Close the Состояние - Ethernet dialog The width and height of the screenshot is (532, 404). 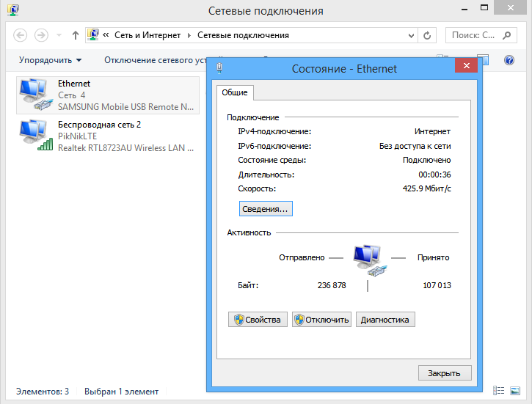click(x=466, y=66)
